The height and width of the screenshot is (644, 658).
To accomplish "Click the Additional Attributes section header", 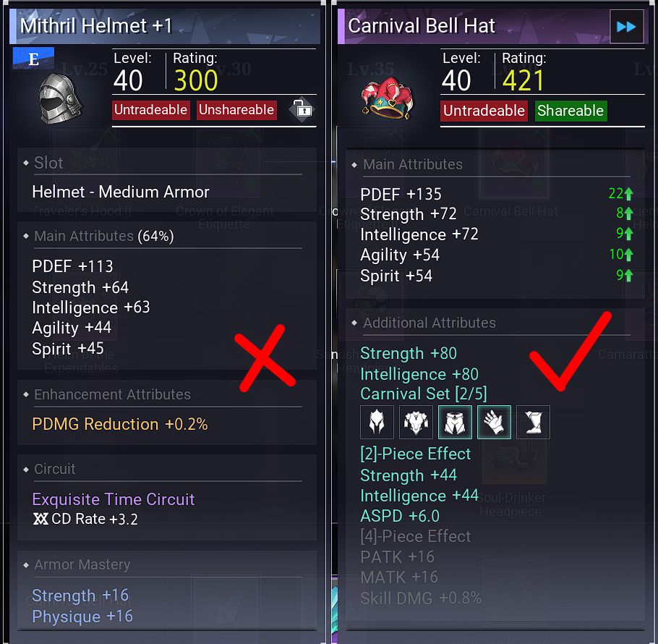I will coord(429,323).
